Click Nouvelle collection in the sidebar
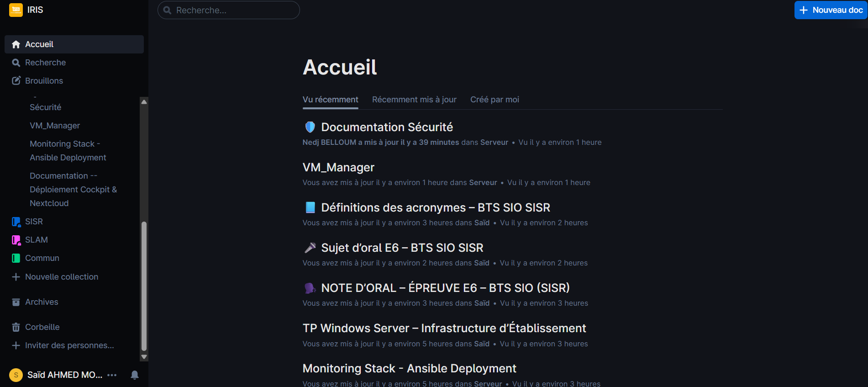 (62, 276)
